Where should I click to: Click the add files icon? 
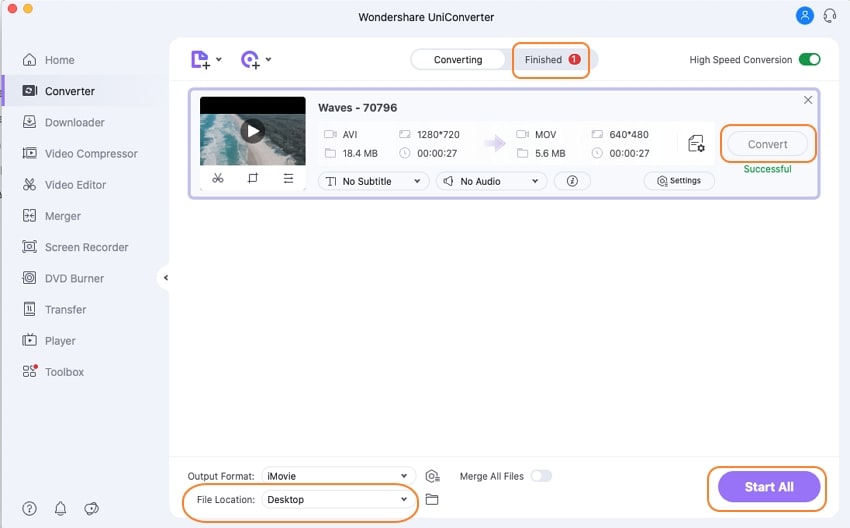pyautogui.click(x=200, y=60)
